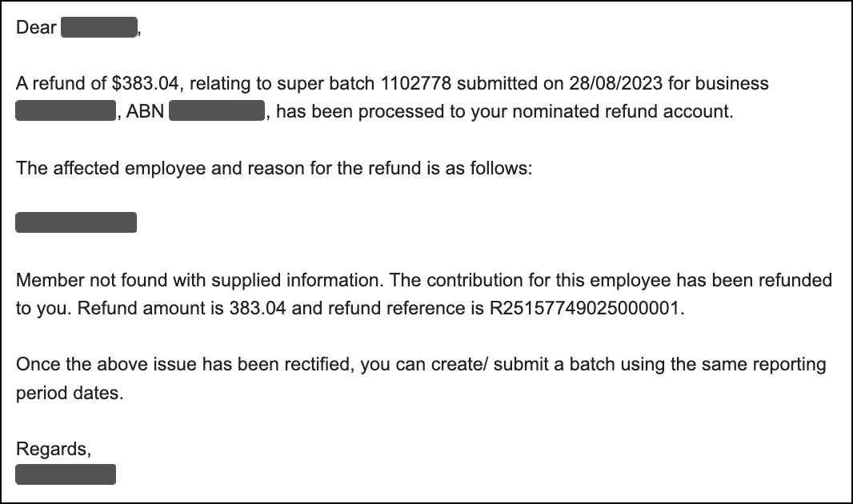Click the redacted employee name block

click(76, 222)
